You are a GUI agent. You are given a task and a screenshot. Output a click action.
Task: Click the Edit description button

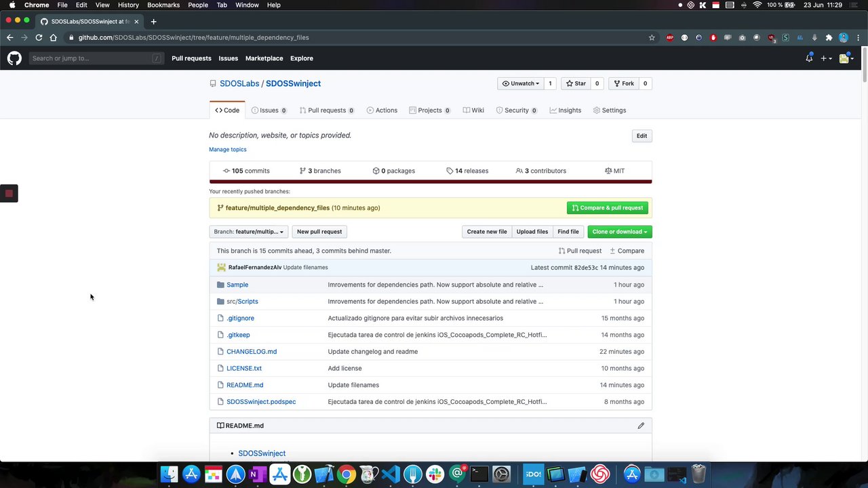[642, 136]
